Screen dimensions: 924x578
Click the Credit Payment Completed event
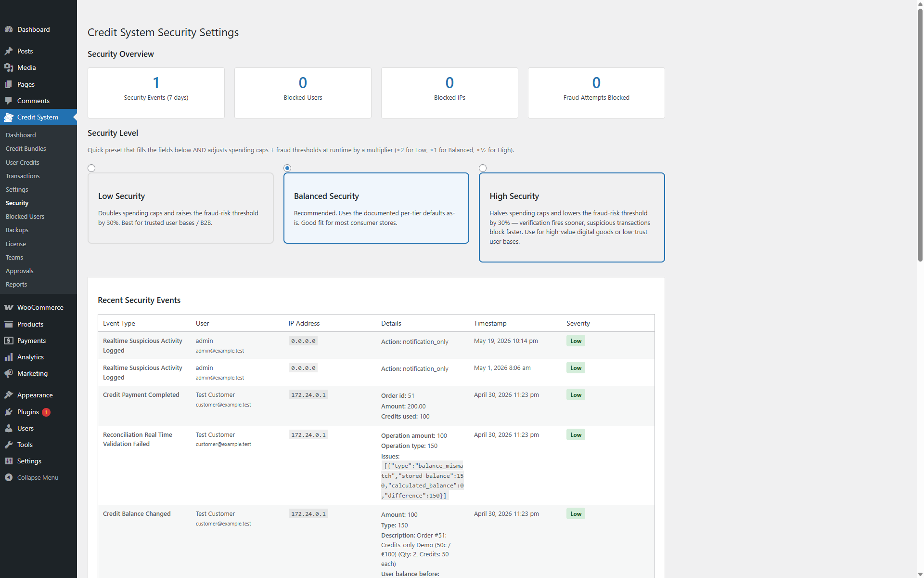point(141,394)
